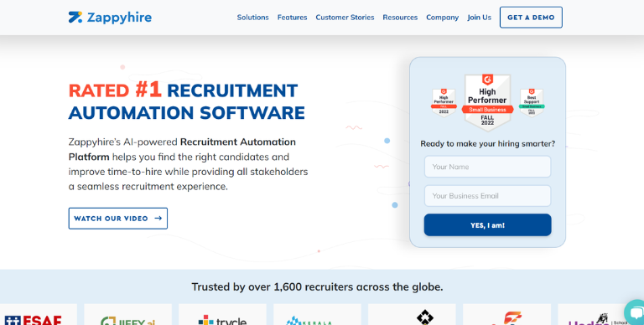This screenshot has height=325, width=644.
Task: Click the bold 'Recruitment Automation Platform' text
Action: click(x=182, y=149)
